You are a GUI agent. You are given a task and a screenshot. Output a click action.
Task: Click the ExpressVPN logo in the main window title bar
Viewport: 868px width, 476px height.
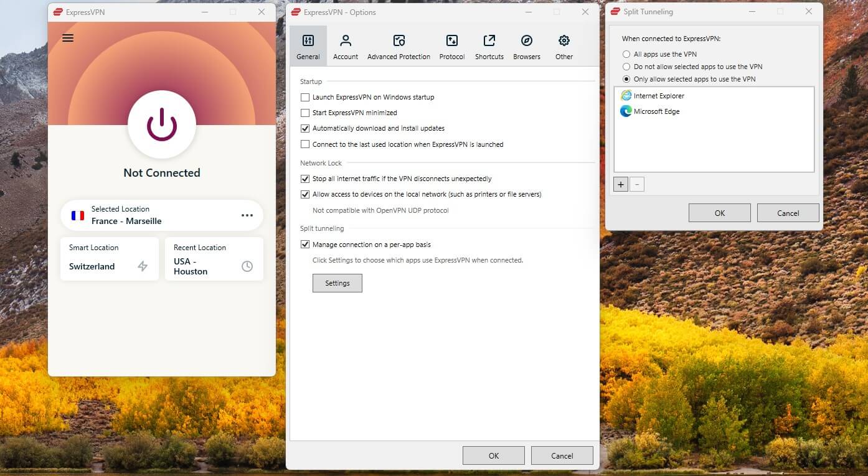(x=58, y=12)
